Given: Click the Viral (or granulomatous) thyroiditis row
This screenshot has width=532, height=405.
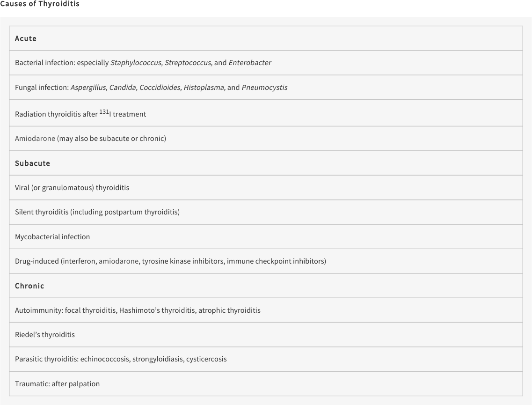Looking at the screenshot, I should point(266,188).
